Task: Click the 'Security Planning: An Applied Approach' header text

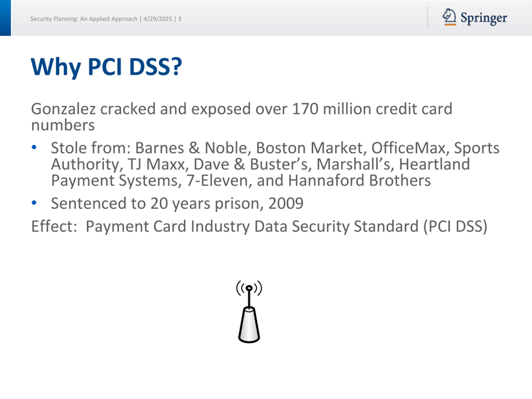Action: [84, 19]
